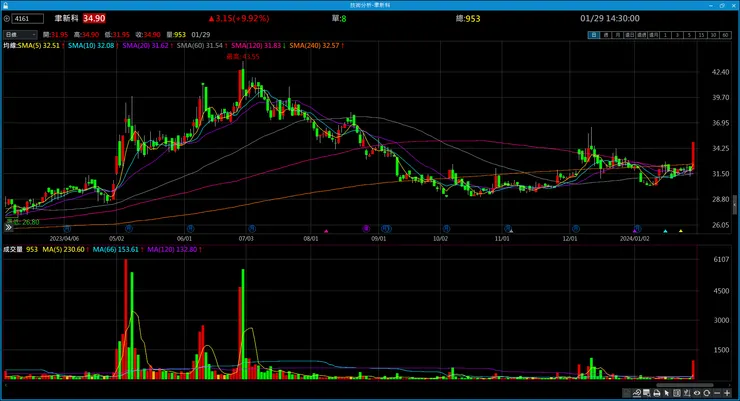This screenshot has height=401, width=740.
Task: Select the 日 daily period tab
Action: [x=594, y=35]
